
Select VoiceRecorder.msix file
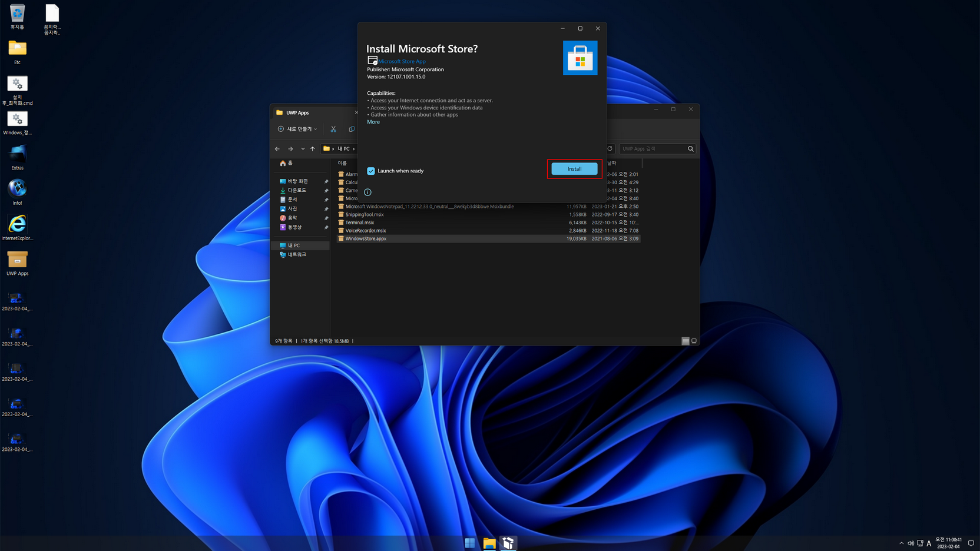[488, 231]
